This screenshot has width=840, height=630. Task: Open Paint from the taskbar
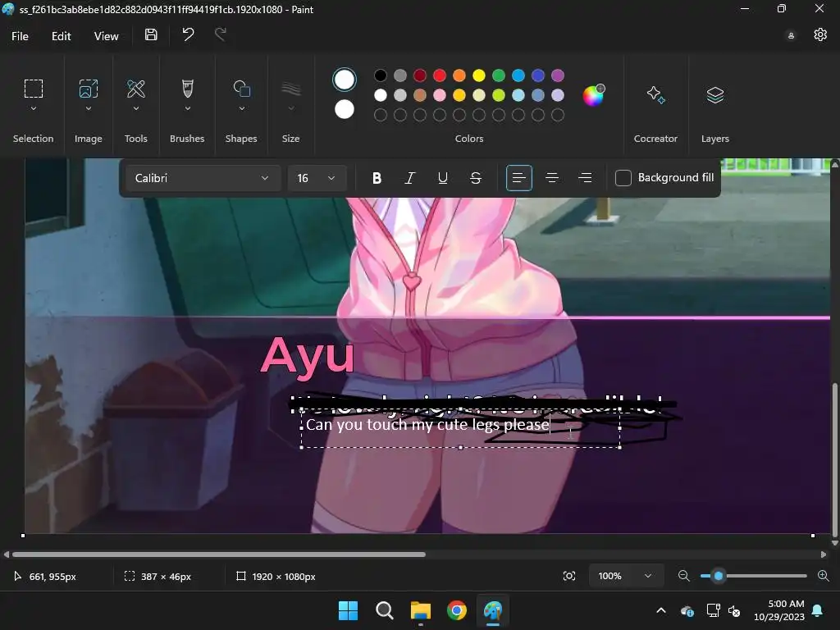pos(493,610)
